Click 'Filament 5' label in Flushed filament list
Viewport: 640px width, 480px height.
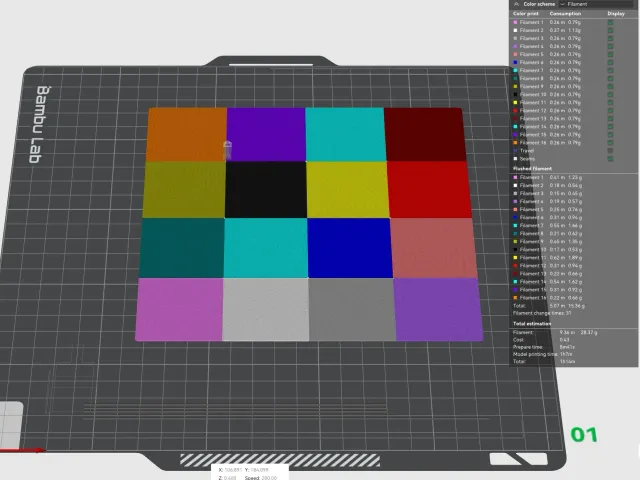click(531, 209)
